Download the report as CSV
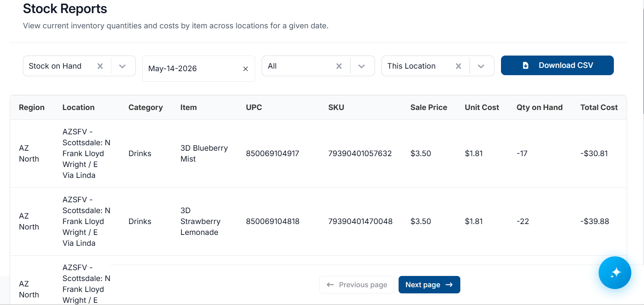This screenshot has height=305, width=644. coord(557,65)
